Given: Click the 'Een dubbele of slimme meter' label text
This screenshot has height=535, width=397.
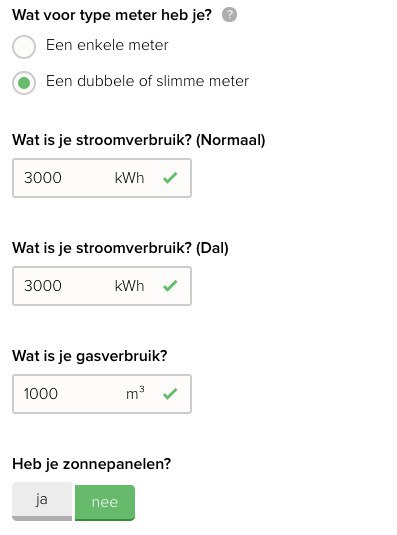Looking at the screenshot, I should 147,81.
